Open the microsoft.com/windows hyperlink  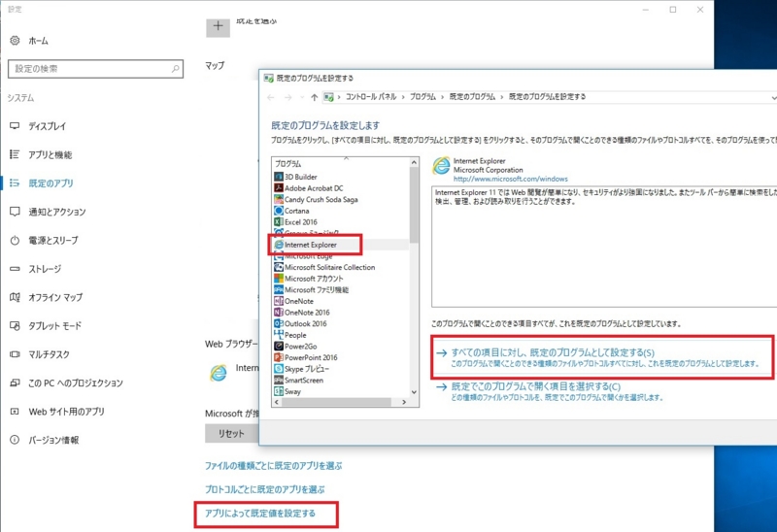click(x=511, y=179)
